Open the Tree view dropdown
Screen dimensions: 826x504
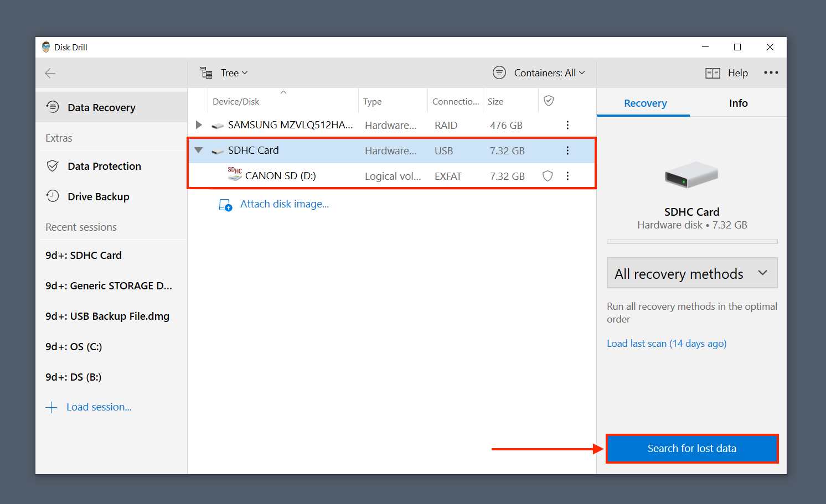[x=234, y=73]
